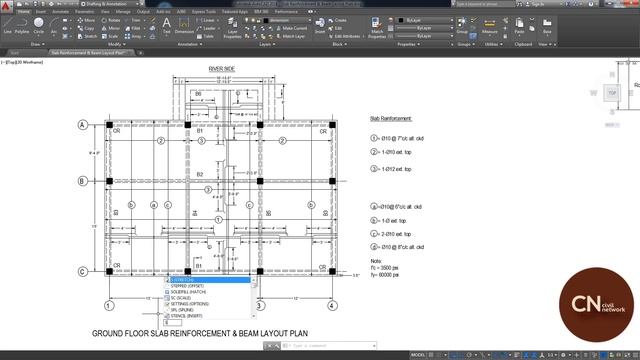
Task: Open Drafting & Annotation workspace dropdown
Action: 110,4
